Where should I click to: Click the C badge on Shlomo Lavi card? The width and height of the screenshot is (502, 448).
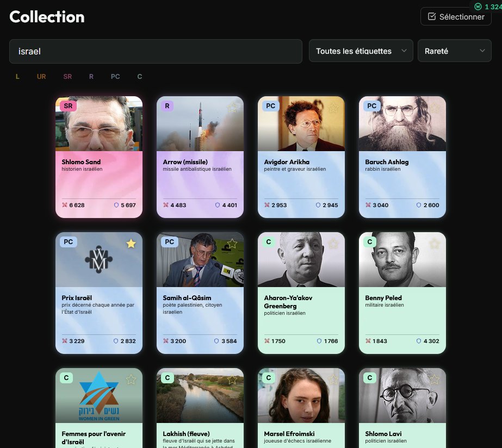tap(370, 378)
